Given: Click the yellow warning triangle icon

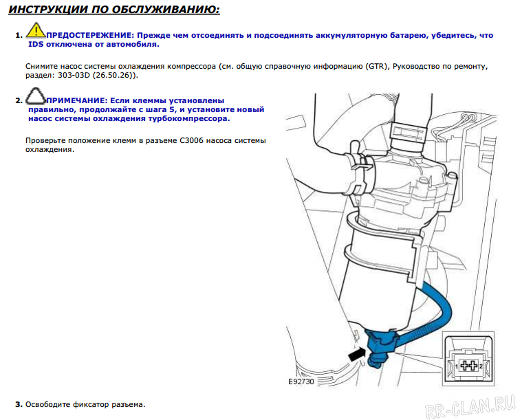Looking at the screenshot, I should [35, 30].
